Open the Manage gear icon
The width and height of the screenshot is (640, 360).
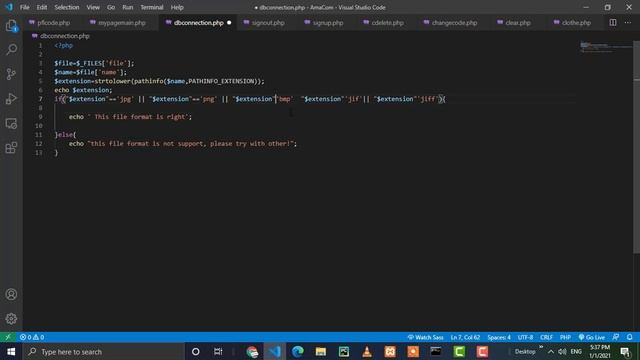(x=11, y=319)
